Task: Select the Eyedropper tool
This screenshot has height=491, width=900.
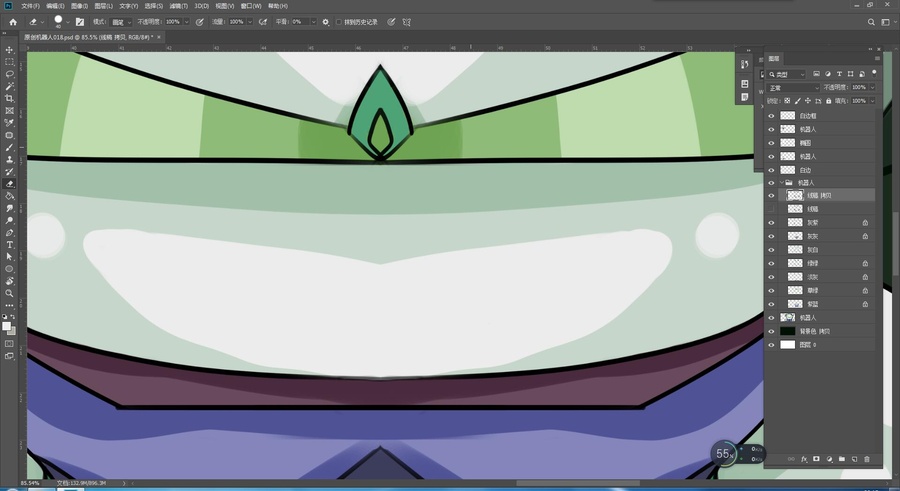Action: [9, 123]
